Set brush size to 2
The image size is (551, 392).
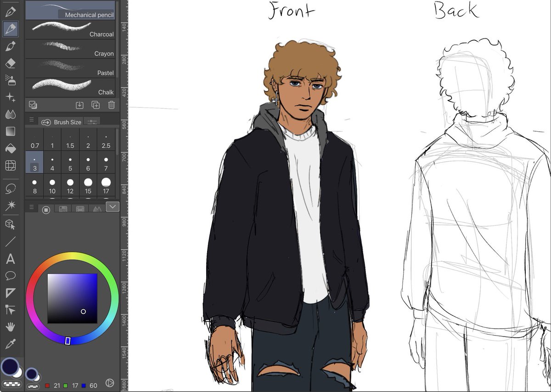pyautogui.click(x=88, y=140)
